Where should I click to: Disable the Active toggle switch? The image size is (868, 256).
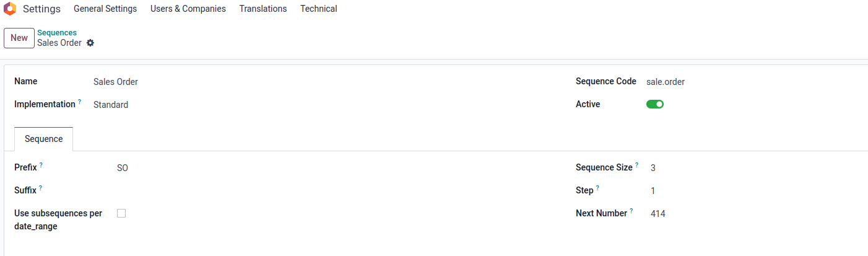coord(655,104)
